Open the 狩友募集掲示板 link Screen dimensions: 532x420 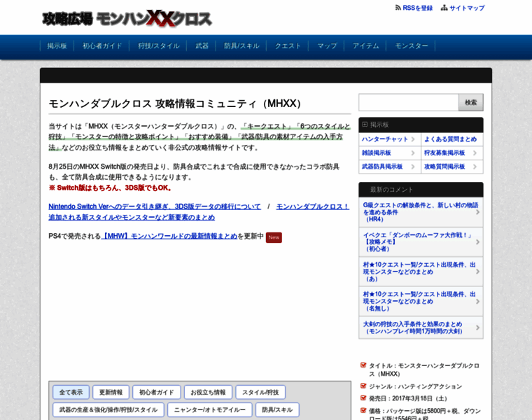(444, 153)
